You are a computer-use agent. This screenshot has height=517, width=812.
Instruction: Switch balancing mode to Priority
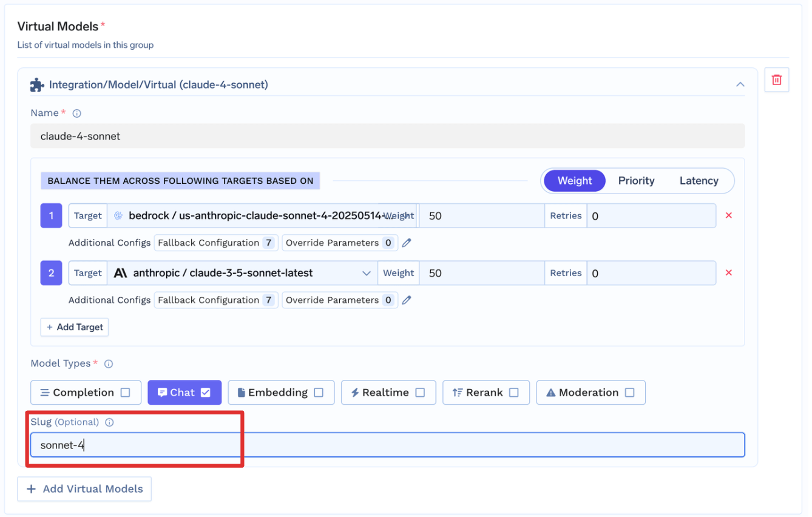tap(636, 181)
